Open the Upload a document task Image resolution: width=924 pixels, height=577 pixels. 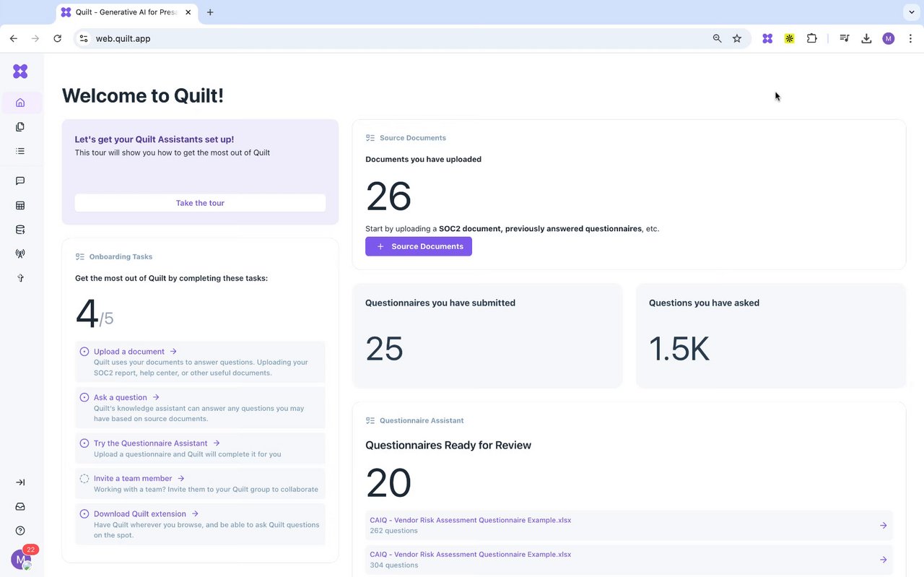coord(201,362)
